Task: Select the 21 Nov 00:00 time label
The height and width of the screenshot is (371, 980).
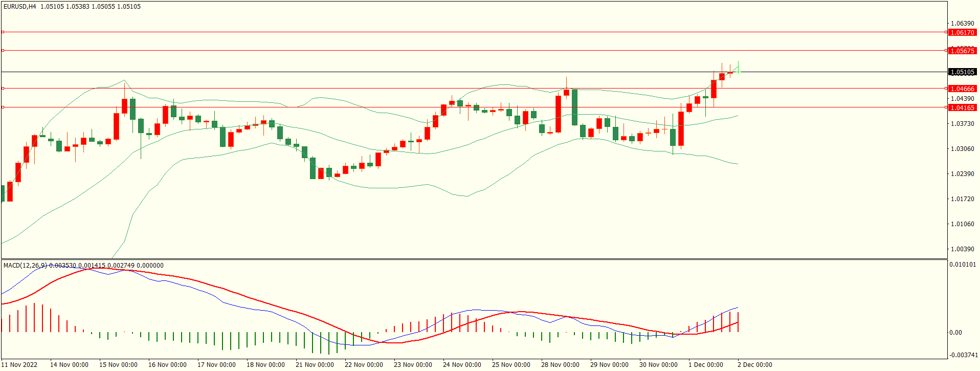Action: click(315, 365)
